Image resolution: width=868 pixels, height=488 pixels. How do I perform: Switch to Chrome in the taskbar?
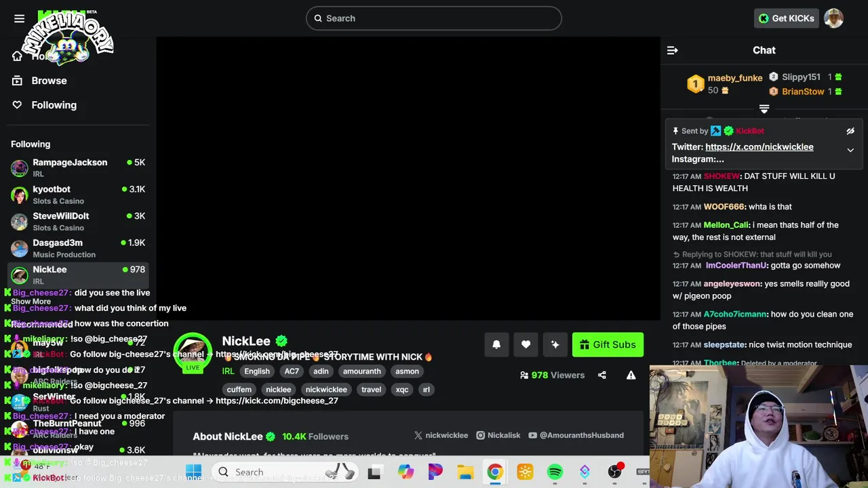(x=495, y=472)
